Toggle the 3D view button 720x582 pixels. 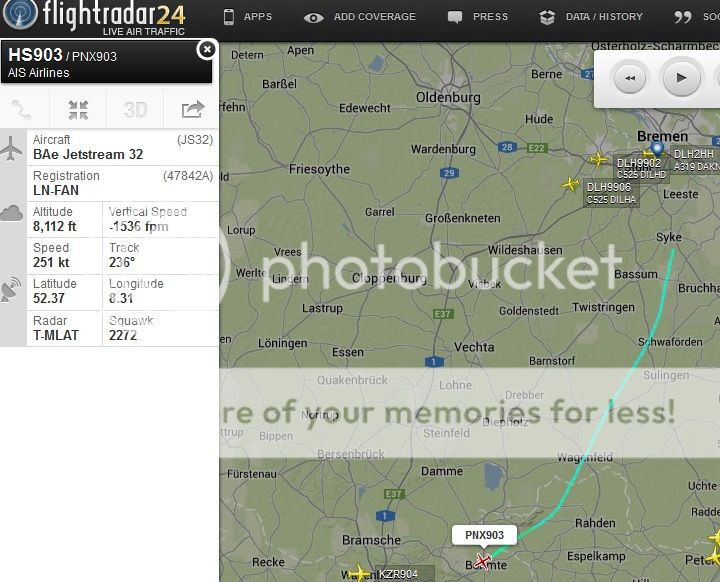(135, 110)
